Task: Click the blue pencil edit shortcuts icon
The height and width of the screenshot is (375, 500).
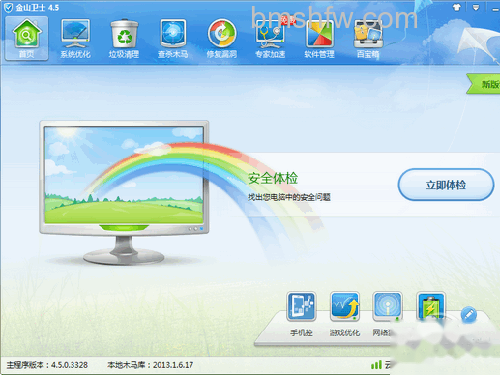Action: 469,314
